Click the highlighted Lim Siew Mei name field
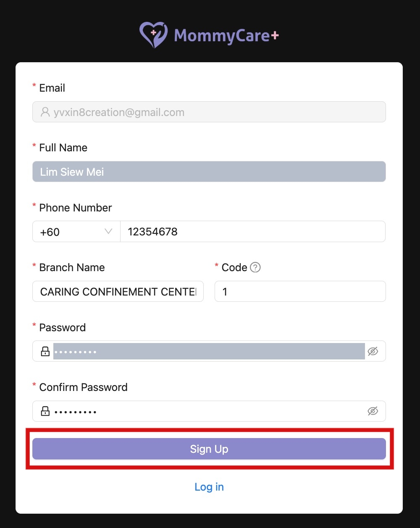 (209, 172)
